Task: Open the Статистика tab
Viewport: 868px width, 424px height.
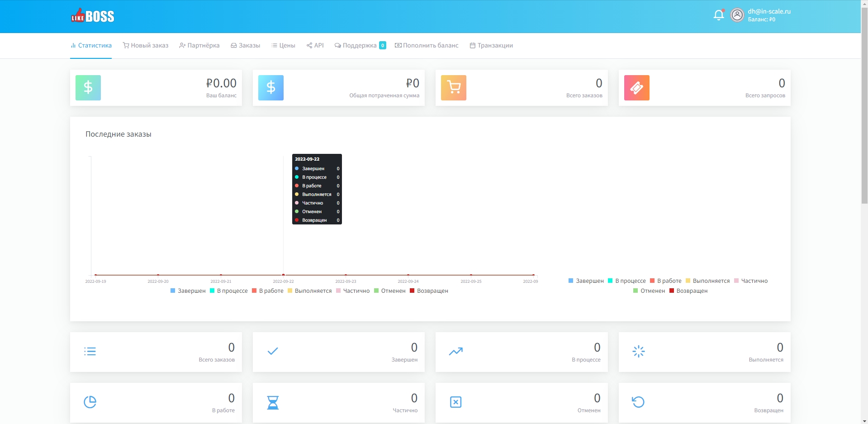Action: (91, 45)
